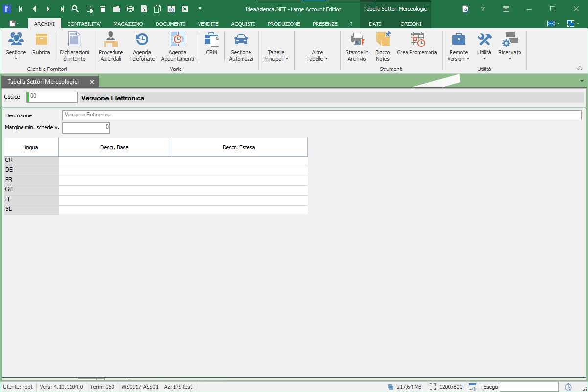Launch the CRM module
The width and height of the screenshot is (588, 392).
pos(211,44)
